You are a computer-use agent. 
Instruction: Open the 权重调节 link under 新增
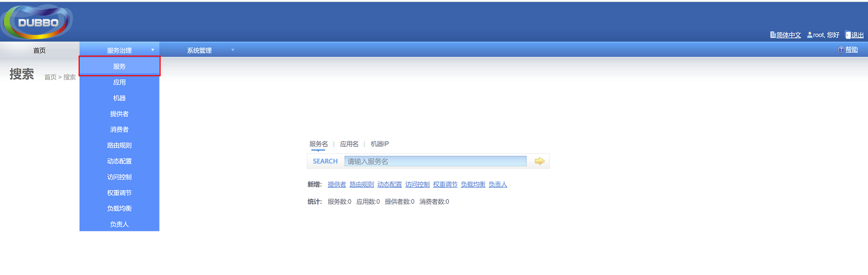click(445, 184)
